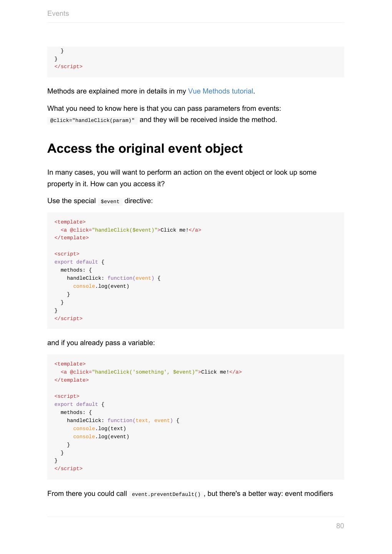Click the handleClick('something', $event) code line
The height and width of the screenshot is (554, 392).
(151, 372)
